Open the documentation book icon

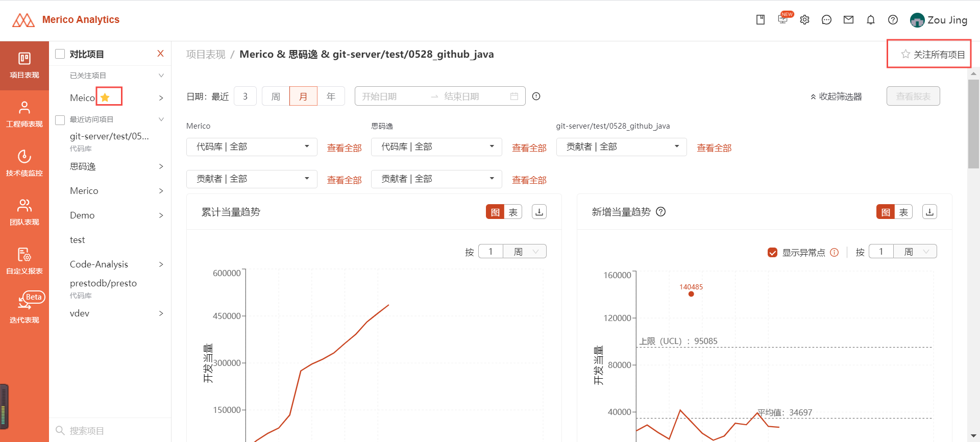(761, 20)
